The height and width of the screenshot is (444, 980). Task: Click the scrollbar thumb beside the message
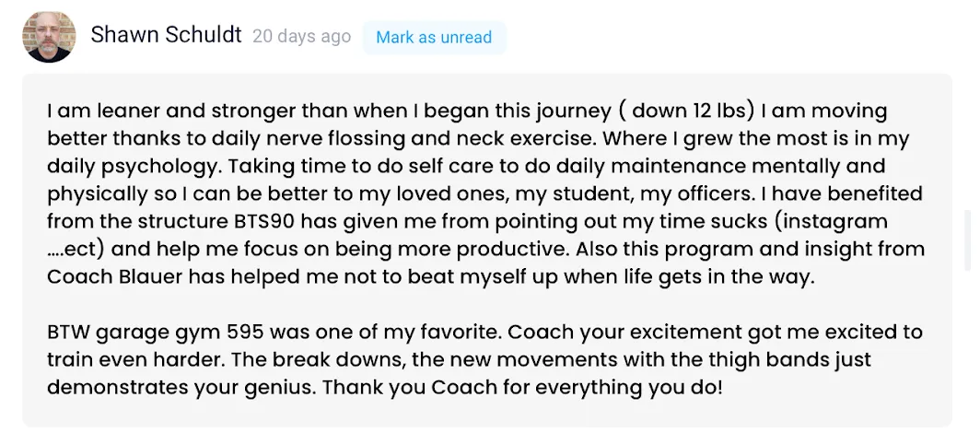pos(967,240)
